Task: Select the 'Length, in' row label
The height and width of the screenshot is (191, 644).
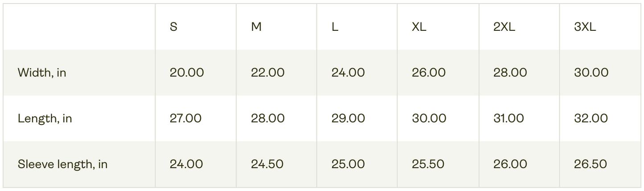Action: coord(45,118)
